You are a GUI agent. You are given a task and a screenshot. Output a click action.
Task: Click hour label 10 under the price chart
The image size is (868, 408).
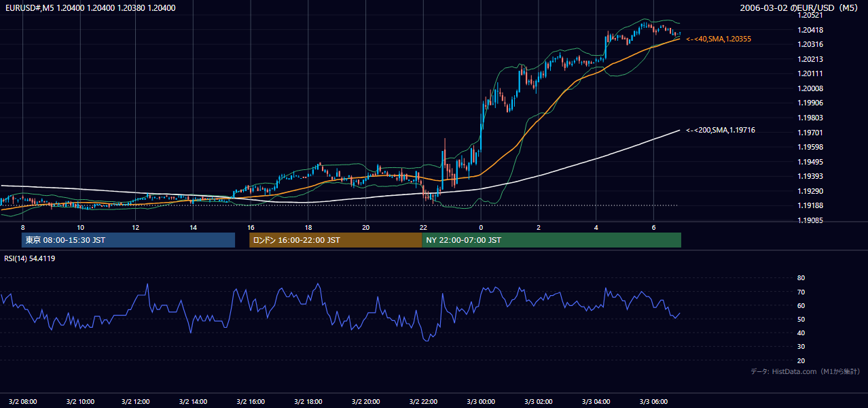click(80, 227)
